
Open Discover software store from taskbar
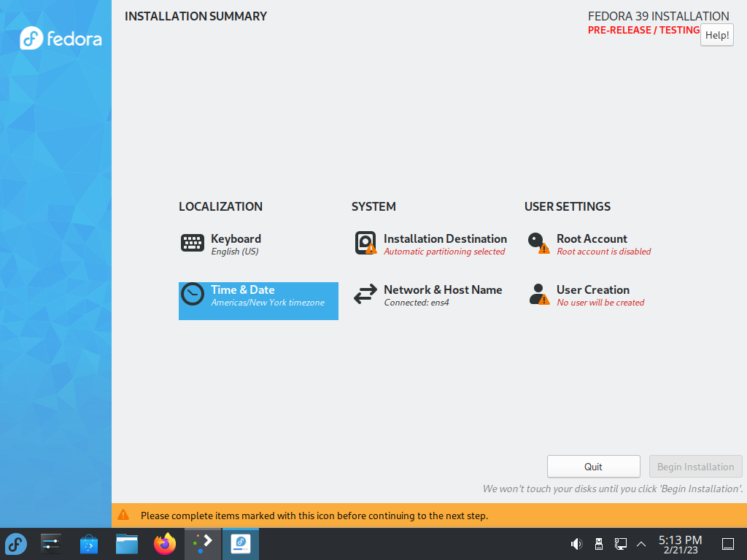(x=89, y=544)
